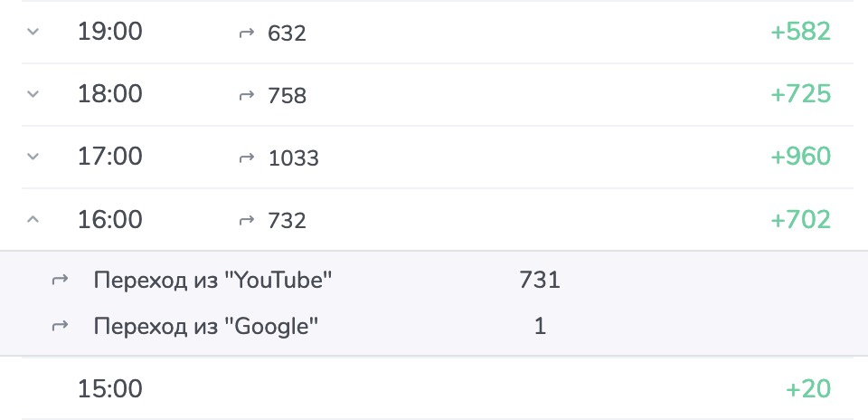Click the redirect arrow icon beside 1033
This screenshot has width=868, height=420.
tap(246, 157)
